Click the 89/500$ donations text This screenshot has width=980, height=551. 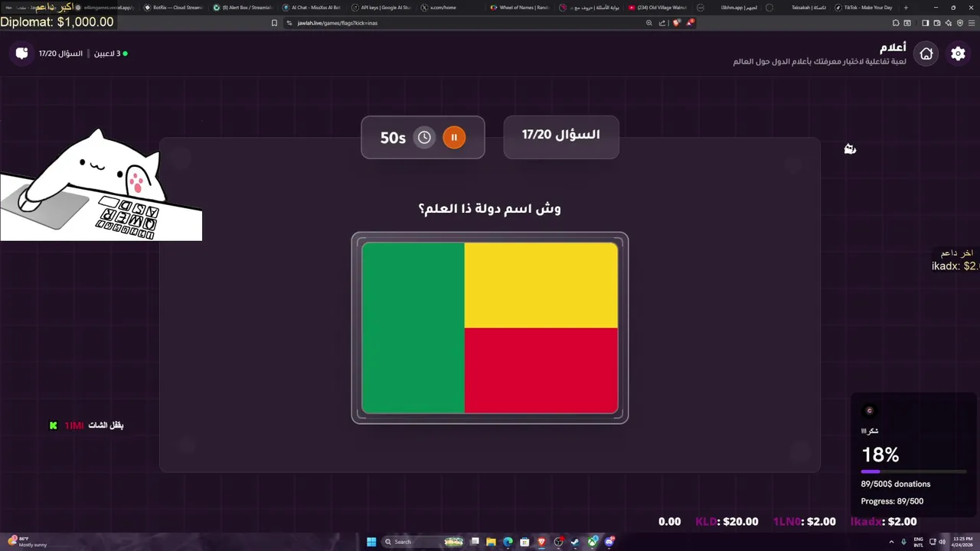coord(896,484)
